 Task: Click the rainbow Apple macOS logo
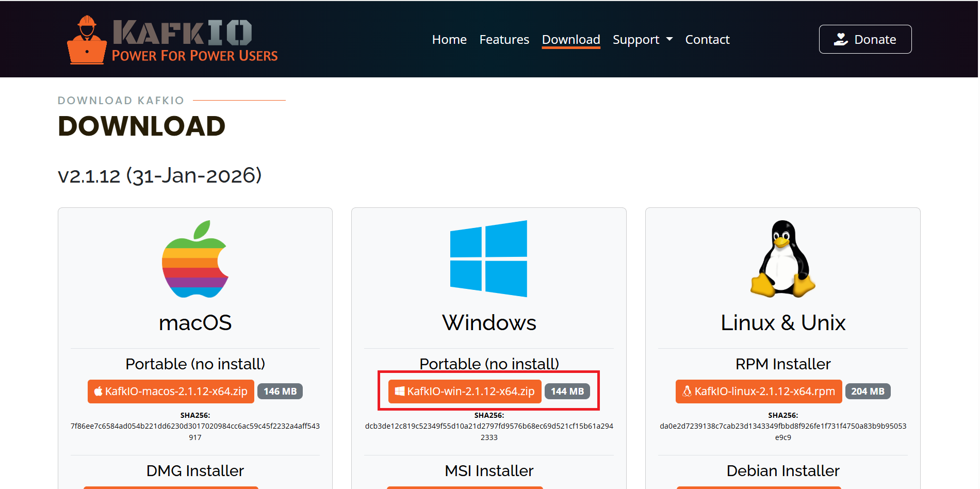pos(195,259)
